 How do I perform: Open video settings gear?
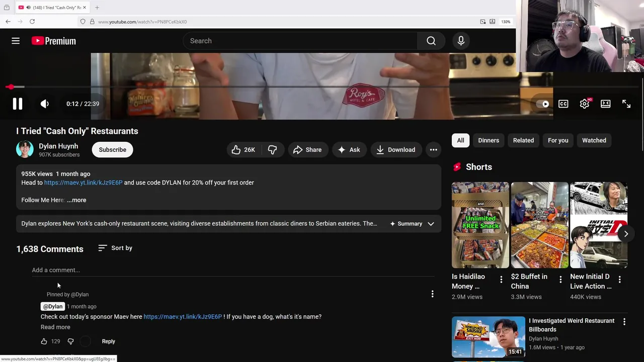(x=585, y=104)
